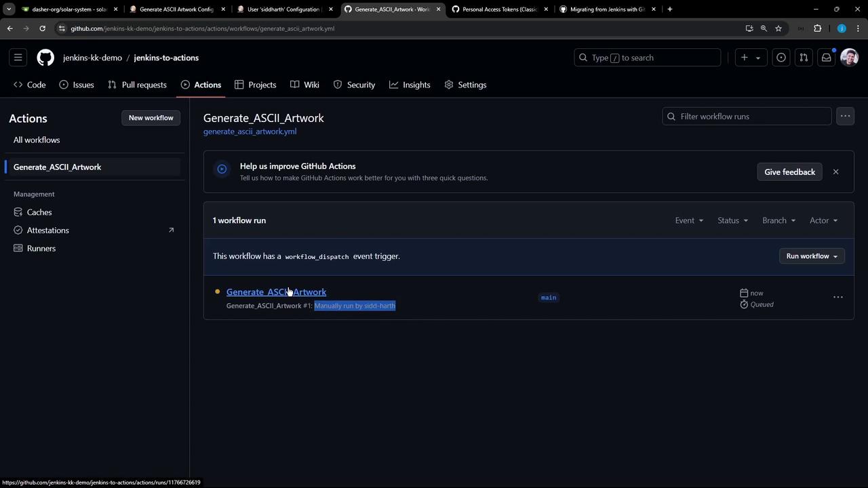Open repository Settings tab

click(465, 85)
